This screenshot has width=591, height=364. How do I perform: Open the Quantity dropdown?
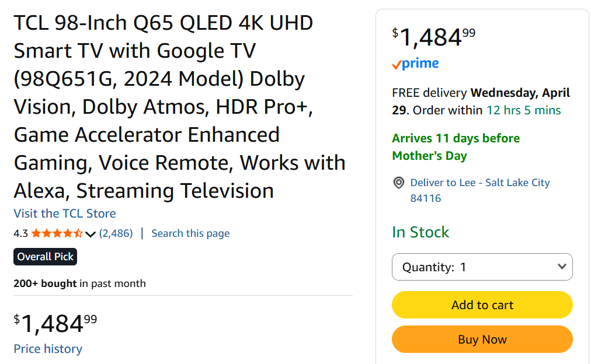click(482, 267)
